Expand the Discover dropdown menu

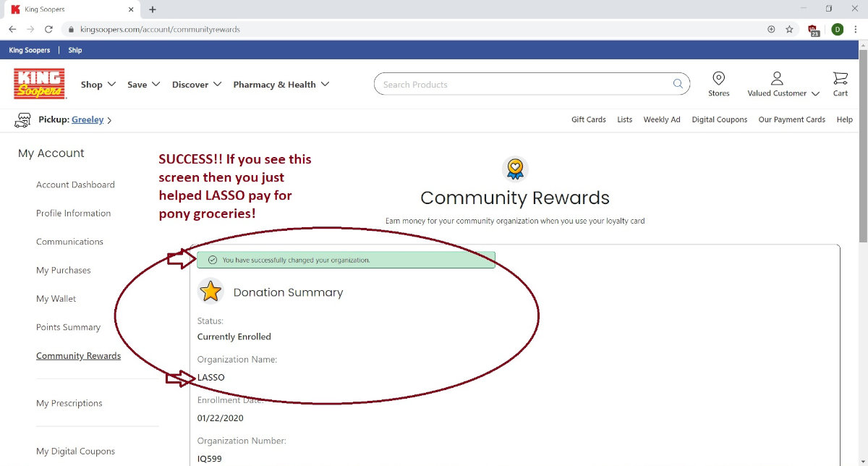coord(197,84)
